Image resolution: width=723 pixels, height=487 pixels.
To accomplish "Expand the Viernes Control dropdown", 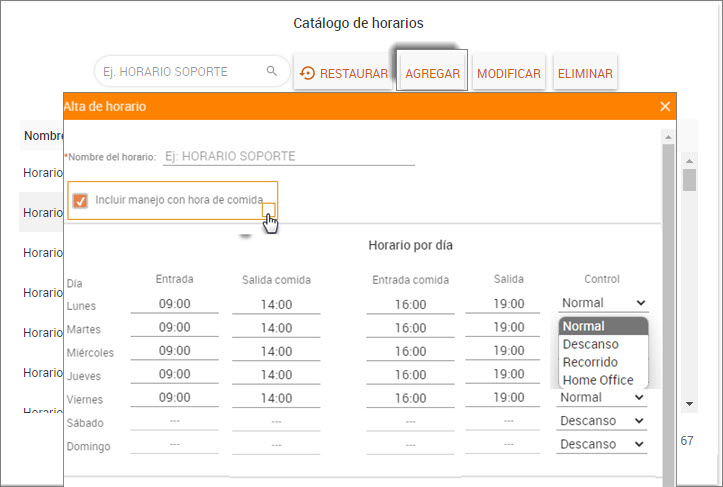I will (x=603, y=397).
